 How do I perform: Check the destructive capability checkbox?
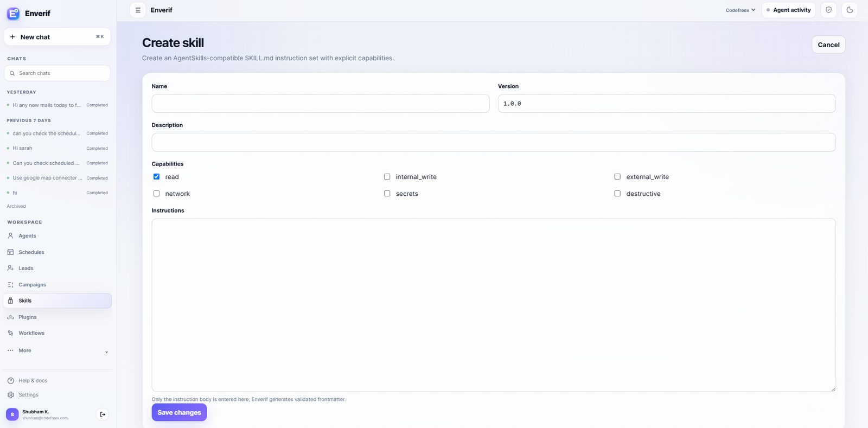pyautogui.click(x=617, y=194)
